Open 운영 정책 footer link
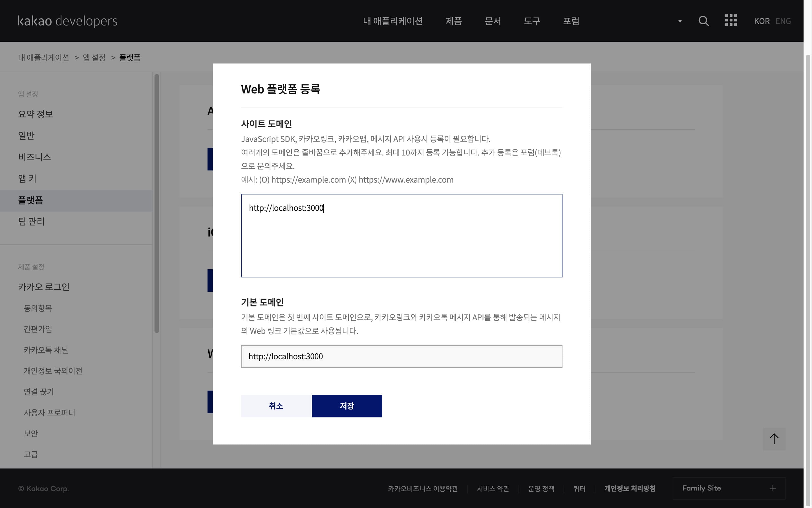Screen dimensions: 812x508 pyautogui.click(x=541, y=489)
